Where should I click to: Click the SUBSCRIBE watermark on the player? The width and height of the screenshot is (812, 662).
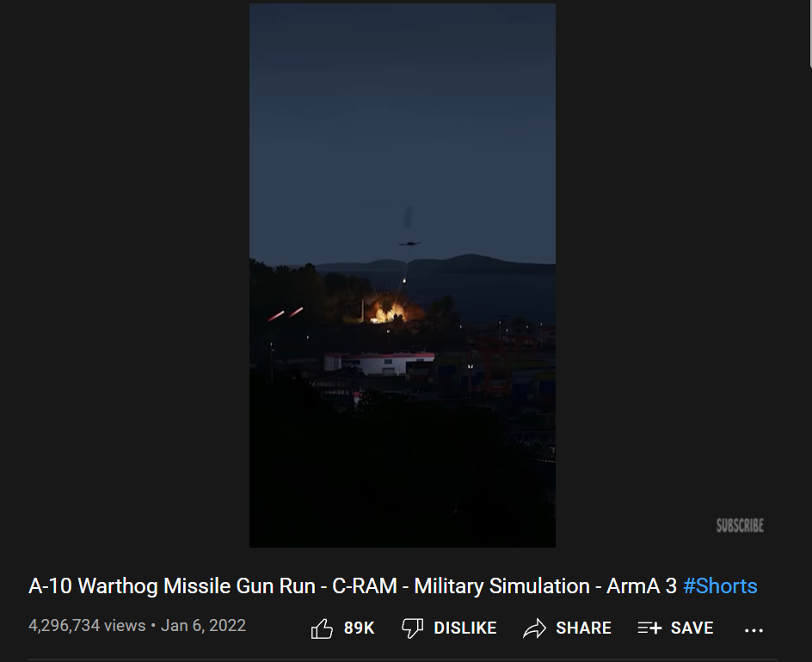740,526
